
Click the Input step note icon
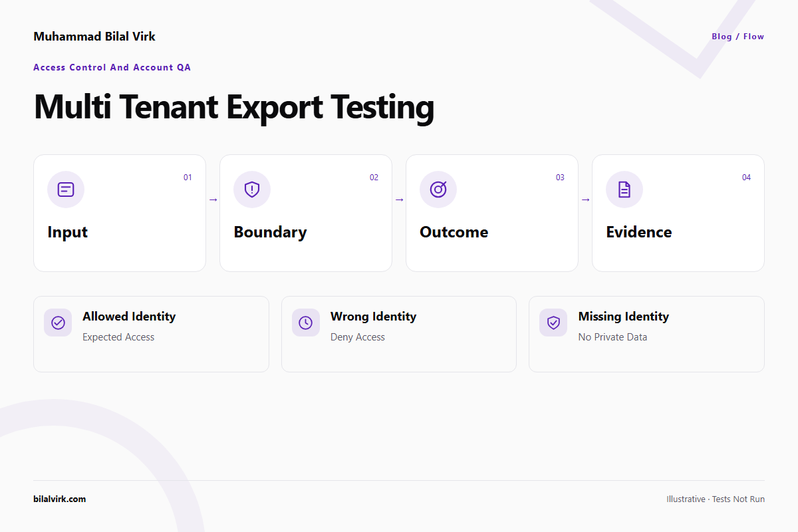66,190
